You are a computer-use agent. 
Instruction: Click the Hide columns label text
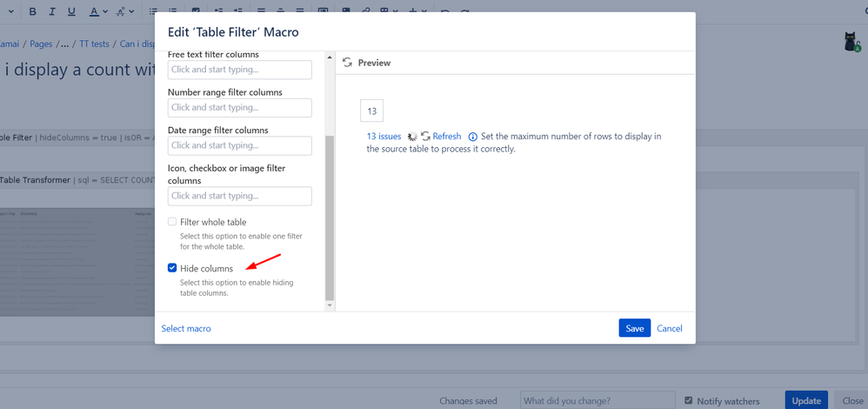pyautogui.click(x=206, y=268)
